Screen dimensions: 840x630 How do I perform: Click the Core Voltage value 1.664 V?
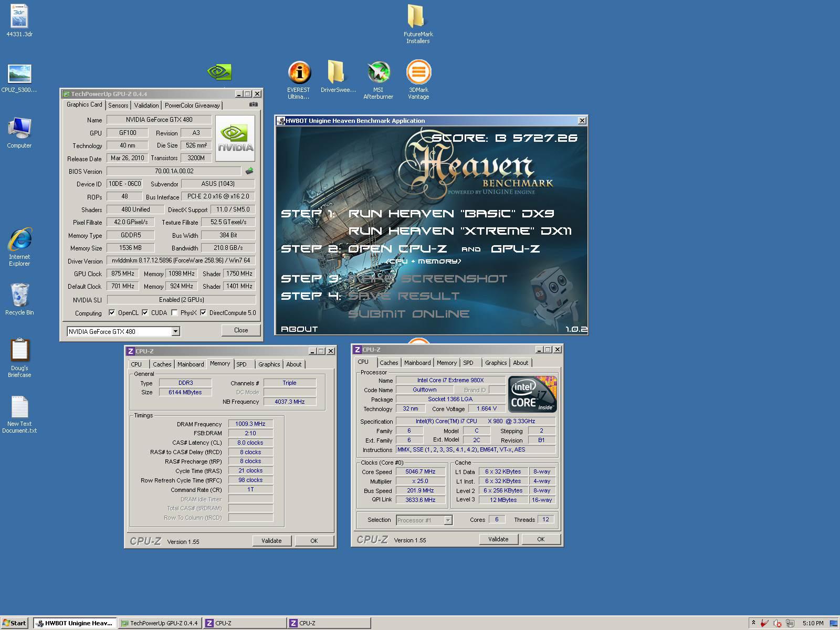[x=487, y=408]
